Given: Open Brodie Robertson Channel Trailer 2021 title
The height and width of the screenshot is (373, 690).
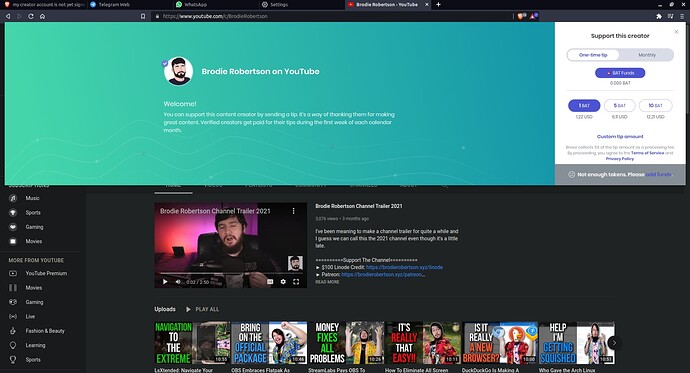Looking at the screenshot, I should pyautogui.click(x=359, y=206).
